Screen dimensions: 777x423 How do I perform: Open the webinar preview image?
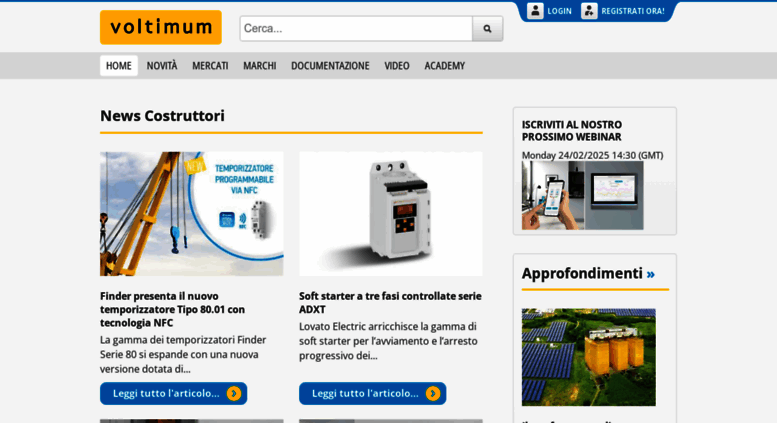[583, 196]
